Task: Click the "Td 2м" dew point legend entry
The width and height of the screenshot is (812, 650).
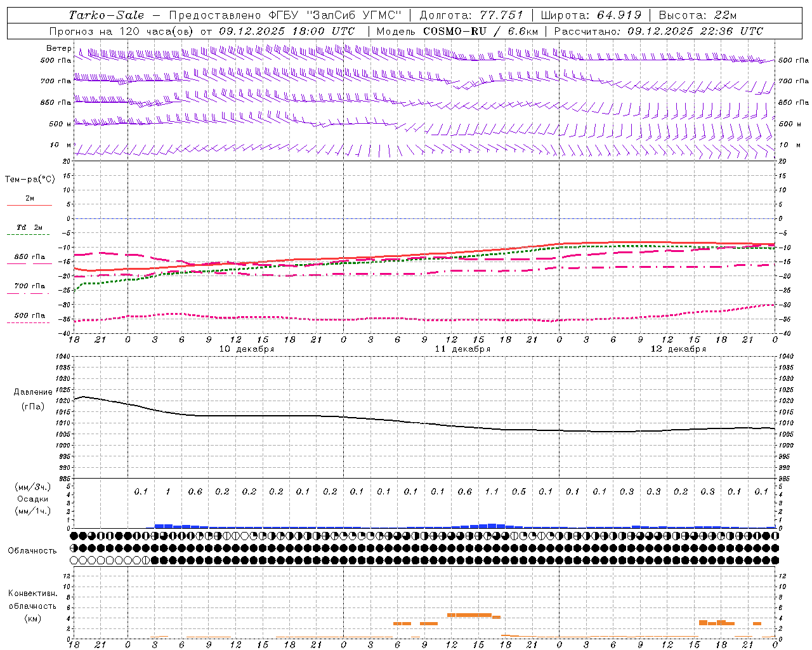Action: coord(29,227)
